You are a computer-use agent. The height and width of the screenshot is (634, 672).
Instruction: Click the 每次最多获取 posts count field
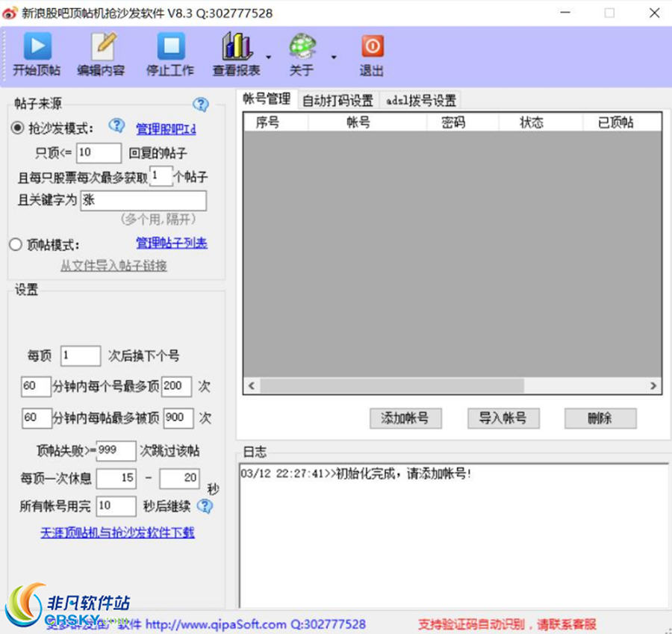[161, 175]
